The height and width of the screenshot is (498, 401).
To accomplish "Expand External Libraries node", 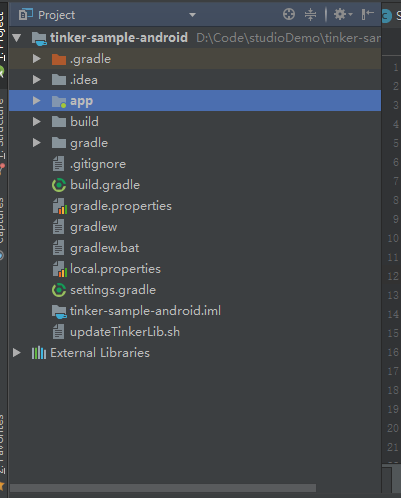I will point(17,353).
